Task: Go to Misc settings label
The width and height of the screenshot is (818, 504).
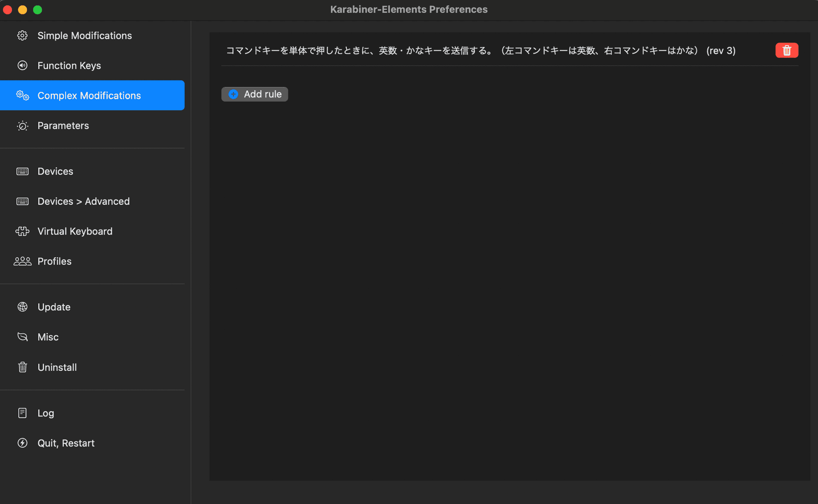Action: tap(48, 337)
